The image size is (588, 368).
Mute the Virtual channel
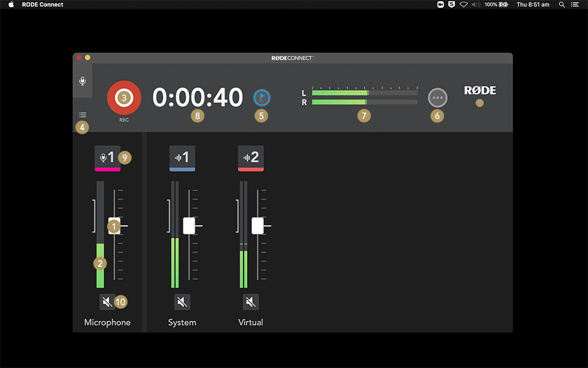click(251, 302)
